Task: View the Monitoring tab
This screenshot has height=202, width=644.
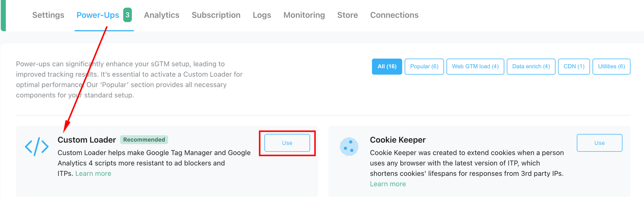Action: 304,15
